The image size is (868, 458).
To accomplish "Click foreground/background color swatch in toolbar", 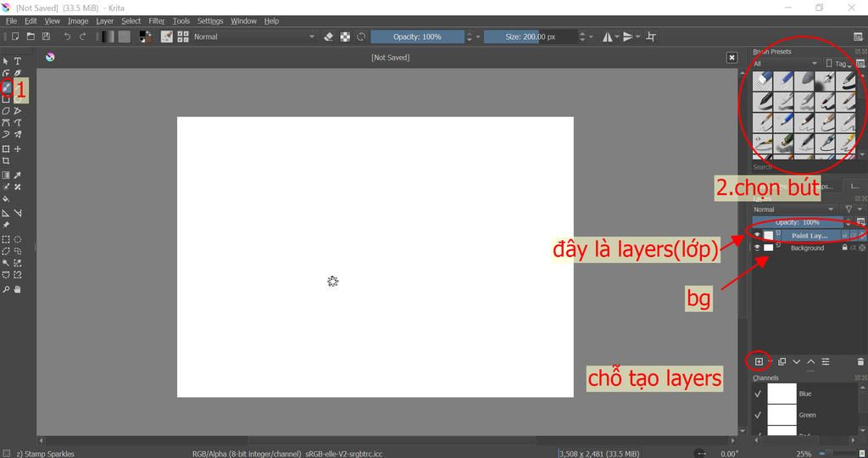I will (x=146, y=36).
